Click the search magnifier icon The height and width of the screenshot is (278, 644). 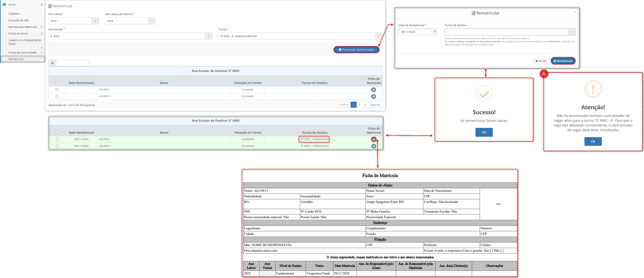point(52,63)
